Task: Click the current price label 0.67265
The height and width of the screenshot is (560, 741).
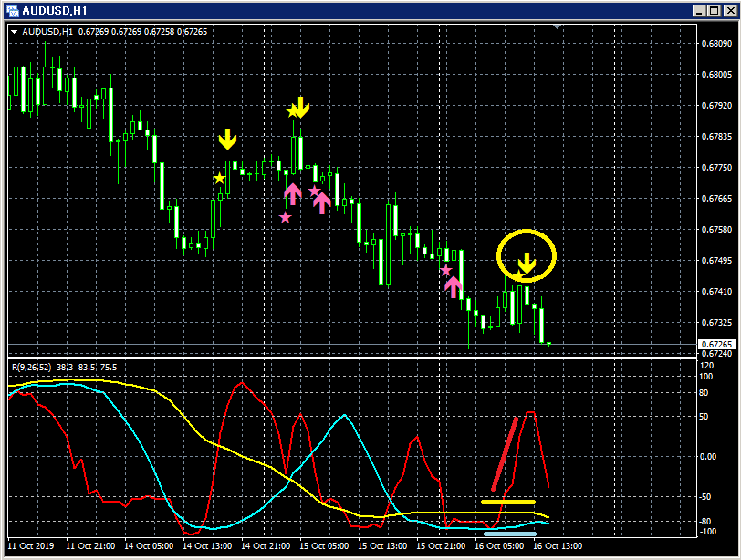Action: point(716,345)
